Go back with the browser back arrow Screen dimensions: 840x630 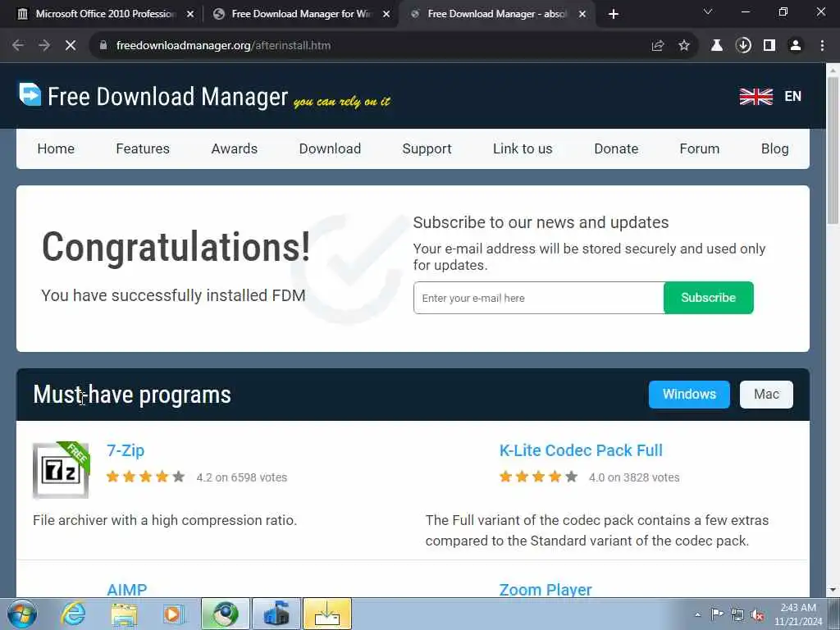click(x=18, y=46)
